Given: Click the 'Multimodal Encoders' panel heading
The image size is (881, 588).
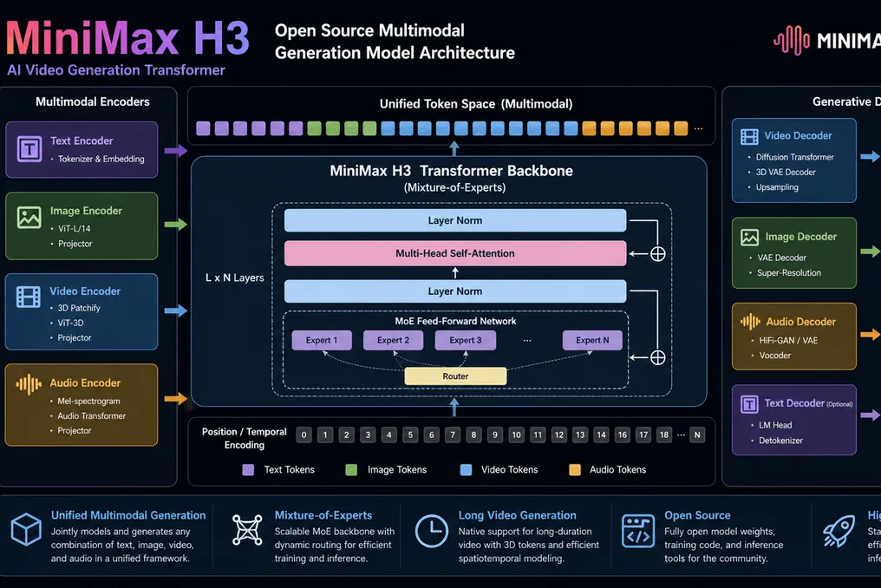Looking at the screenshot, I should click(93, 101).
